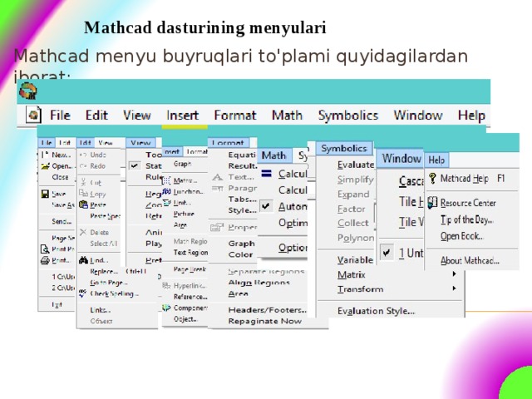Select 'Reference...' in the Insert menu

[190, 297]
